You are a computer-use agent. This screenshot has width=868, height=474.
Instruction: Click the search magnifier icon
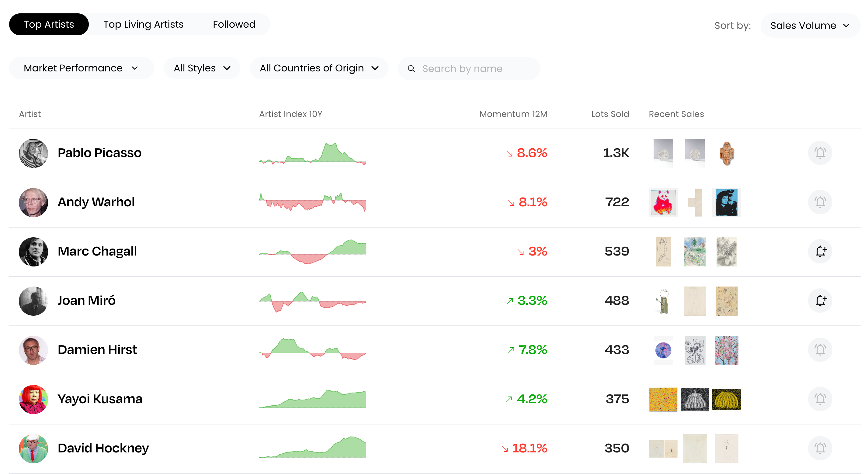(x=411, y=69)
